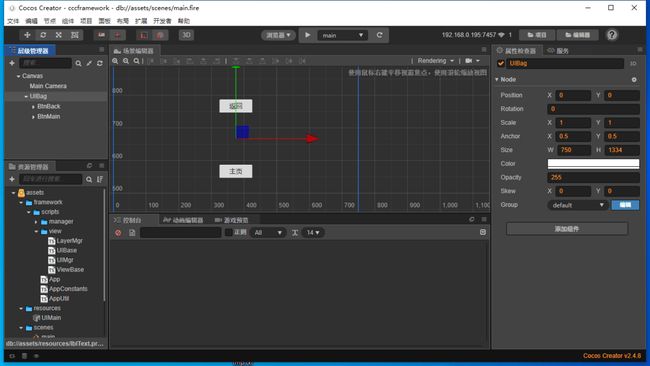The width and height of the screenshot is (650, 366).
Task: Collapse the view folder
Action: pyautogui.click(x=36, y=231)
